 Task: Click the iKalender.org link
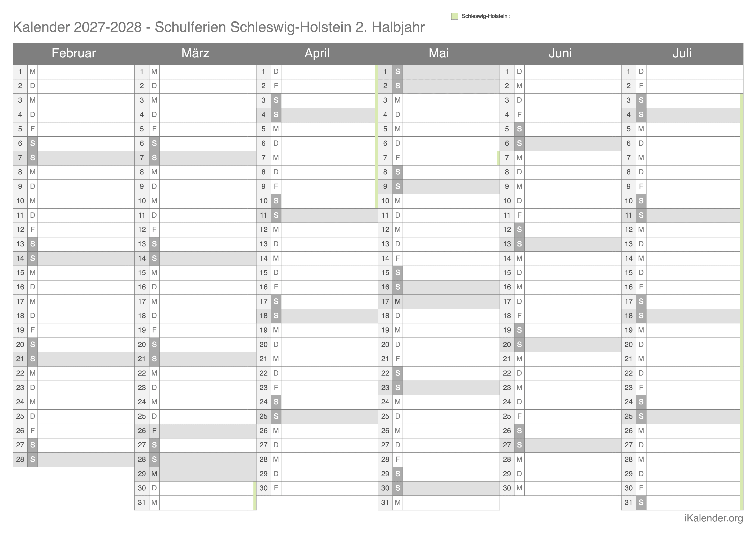714,518
